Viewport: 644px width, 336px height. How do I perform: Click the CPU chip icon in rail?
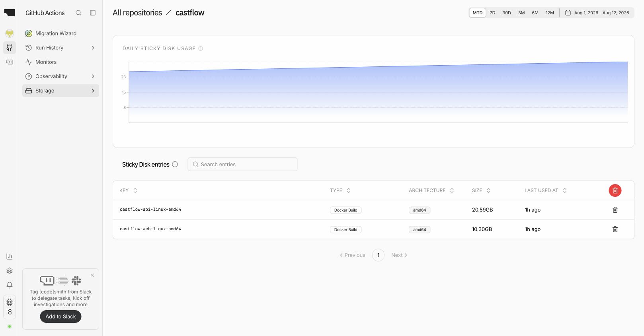tap(10, 302)
